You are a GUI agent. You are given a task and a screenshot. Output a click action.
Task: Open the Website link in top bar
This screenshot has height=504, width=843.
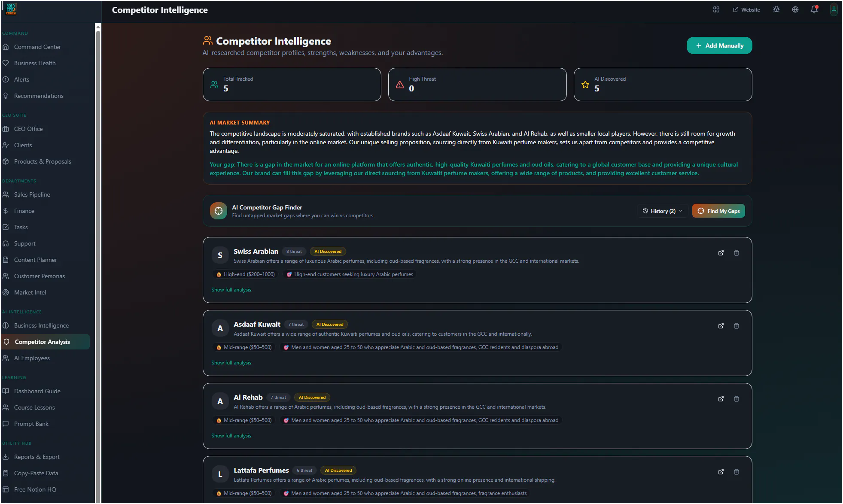tap(746, 9)
